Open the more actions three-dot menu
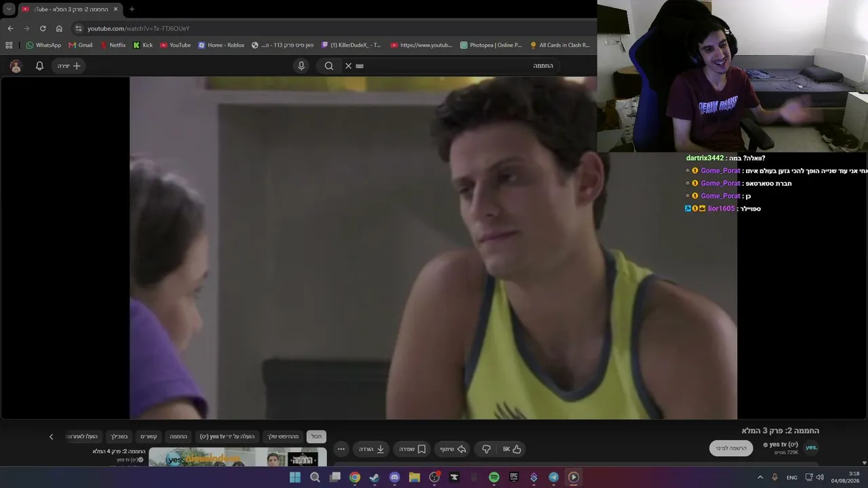The image size is (868, 488). [x=341, y=449]
